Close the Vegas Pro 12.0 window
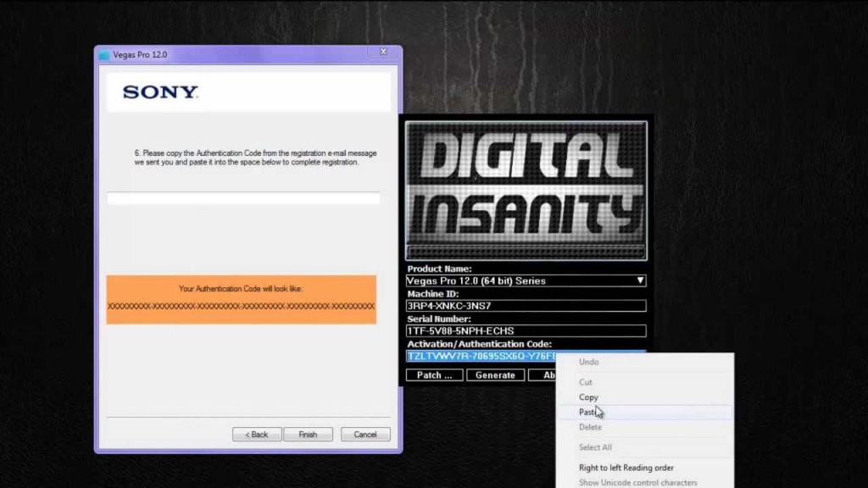 (x=383, y=52)
